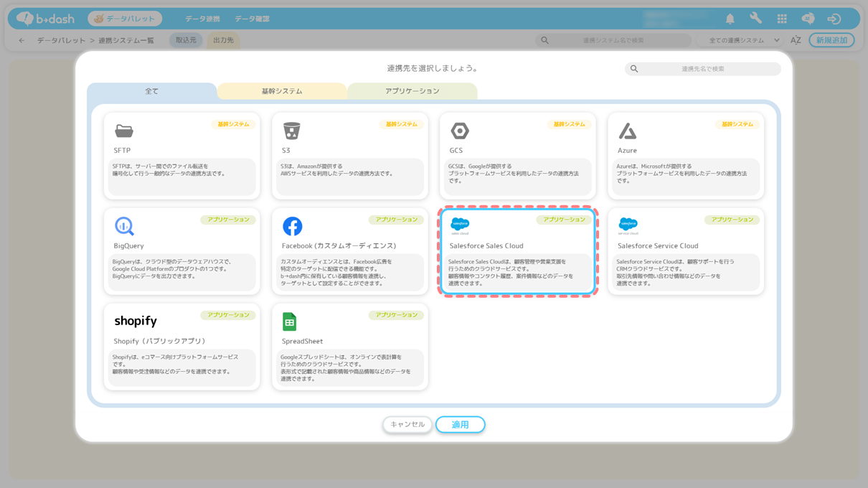Click the 連携システム名で検索 search field
Screen dimensions: 868x488
(x=613, y=40)
